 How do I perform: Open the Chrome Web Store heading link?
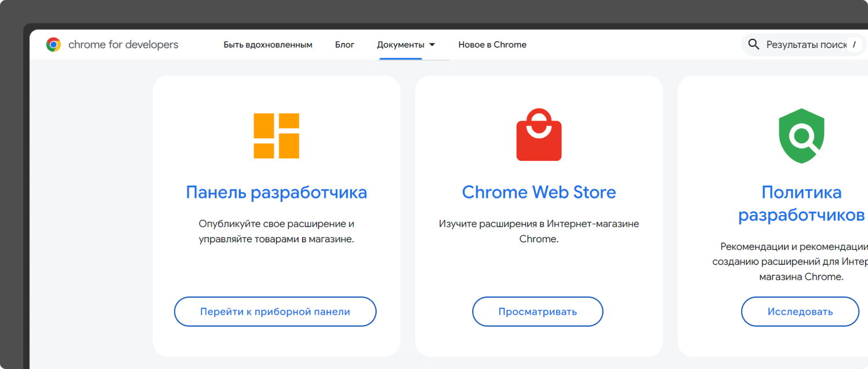(539, 192)
